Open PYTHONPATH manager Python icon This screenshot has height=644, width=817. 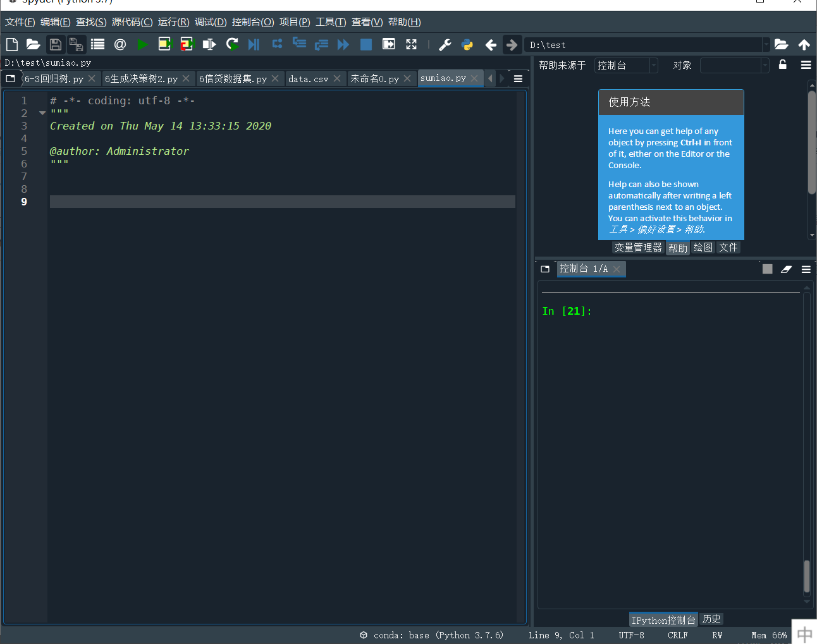[x=467, y=44]
